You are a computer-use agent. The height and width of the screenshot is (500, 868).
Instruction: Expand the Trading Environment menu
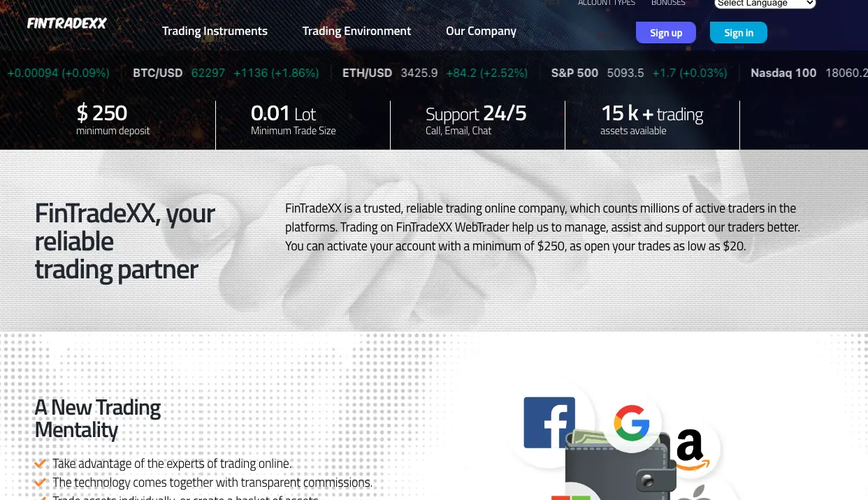coord(356,31)
